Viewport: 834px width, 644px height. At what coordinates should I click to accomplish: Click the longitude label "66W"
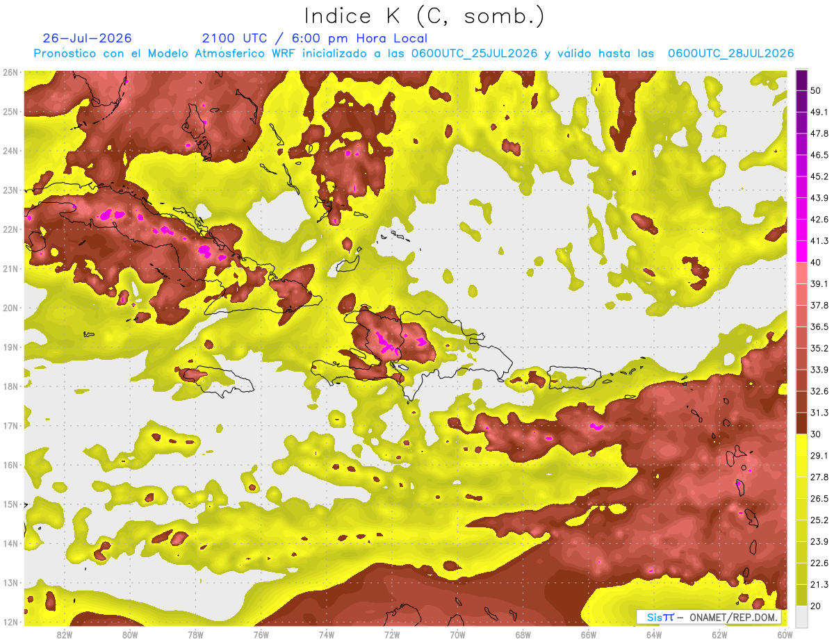(589, 635)
